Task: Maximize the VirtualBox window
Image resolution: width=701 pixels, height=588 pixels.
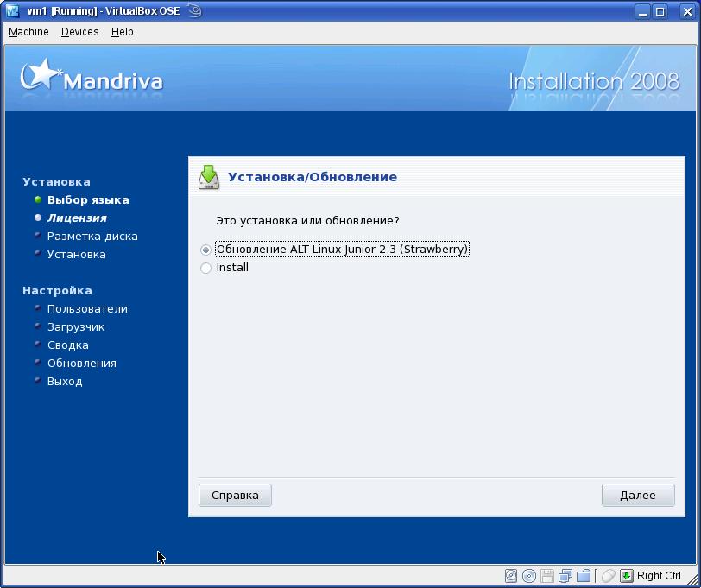Action: (x=660, y=11)
